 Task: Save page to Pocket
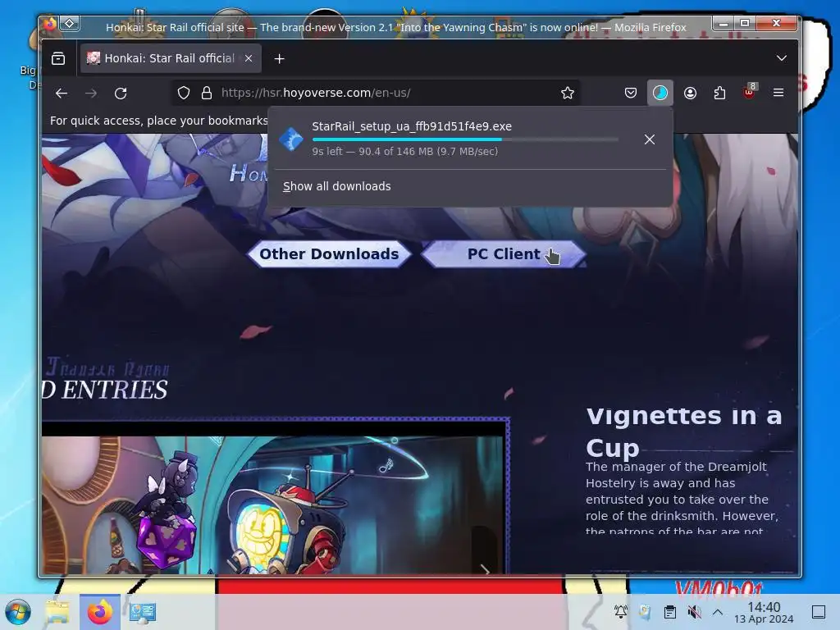(631, 94)
